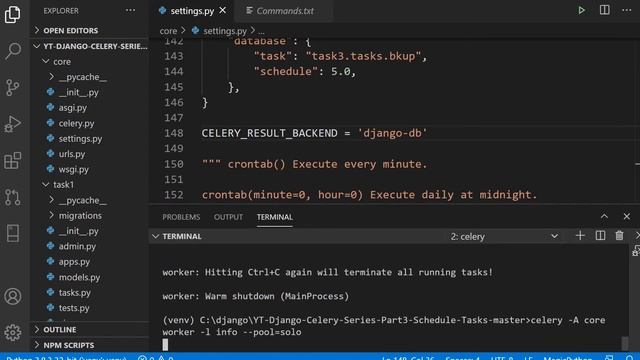The image size is (640, 360).
Task: Open tasks.py file
Action: click(75, 293)
